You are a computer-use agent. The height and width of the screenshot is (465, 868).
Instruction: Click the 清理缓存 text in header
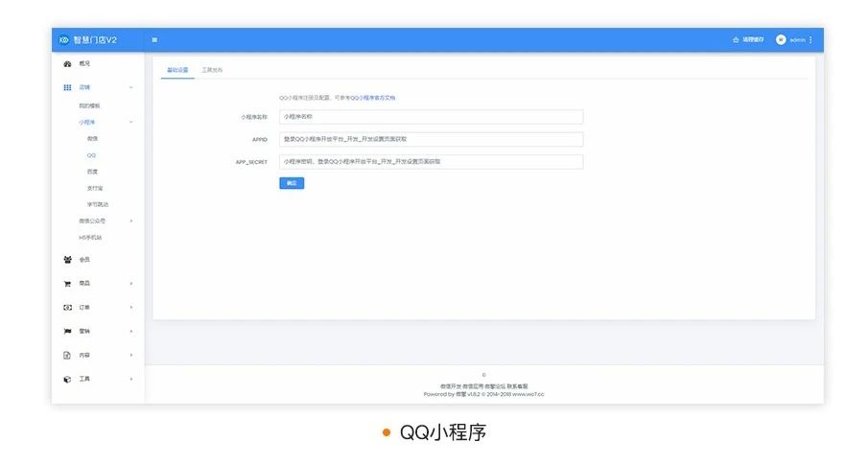click(754, 40)
